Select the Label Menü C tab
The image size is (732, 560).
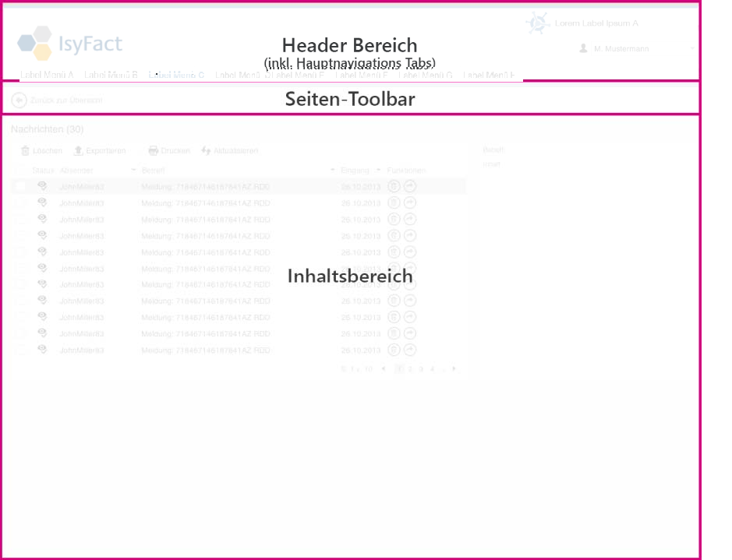(x=178, y=76)
